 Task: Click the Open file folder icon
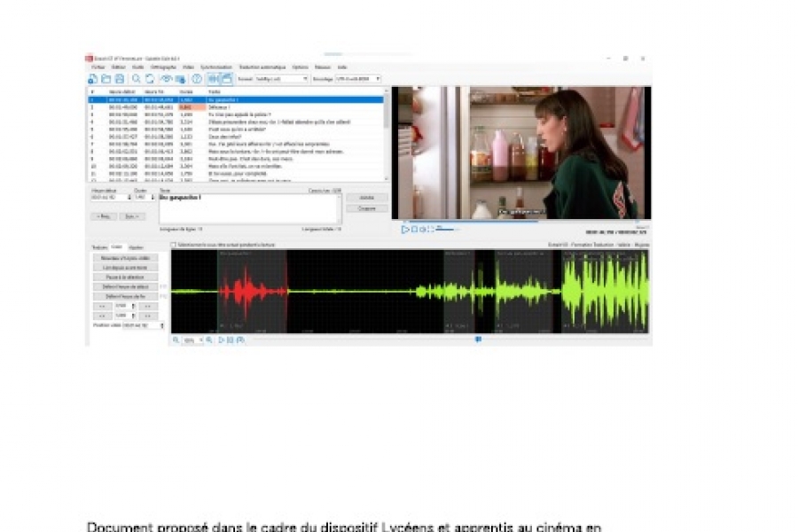(x=106, y=79)
